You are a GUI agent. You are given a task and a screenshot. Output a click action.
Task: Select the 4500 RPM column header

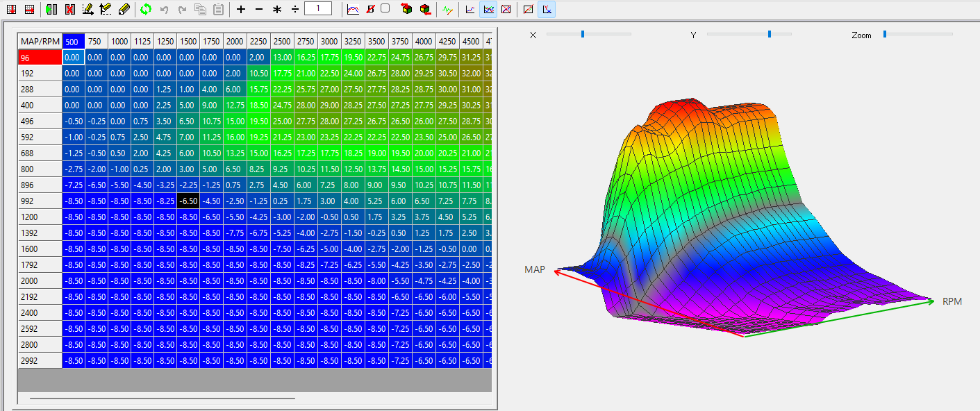click(470, 42)
